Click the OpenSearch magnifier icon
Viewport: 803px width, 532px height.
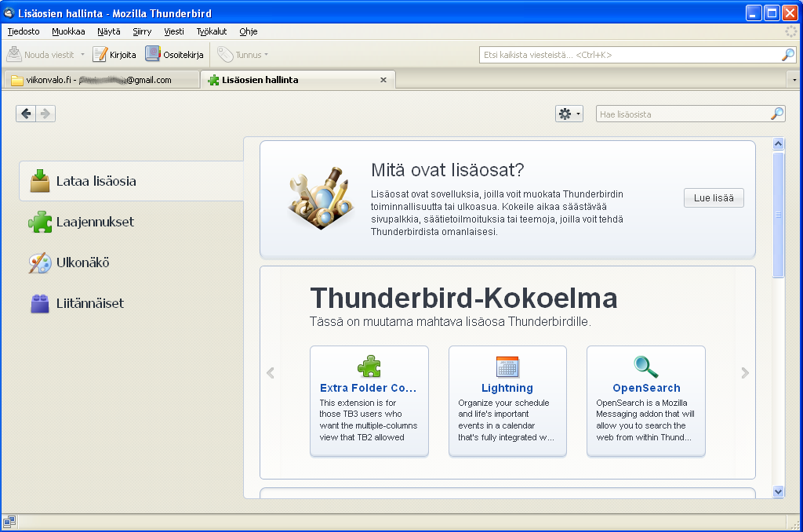[x=646, y=367]
